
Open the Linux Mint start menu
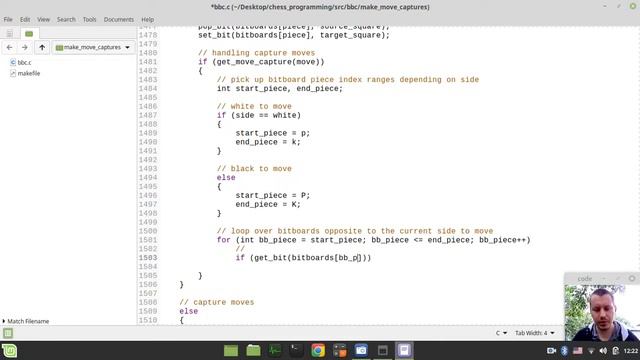(9, 351)
